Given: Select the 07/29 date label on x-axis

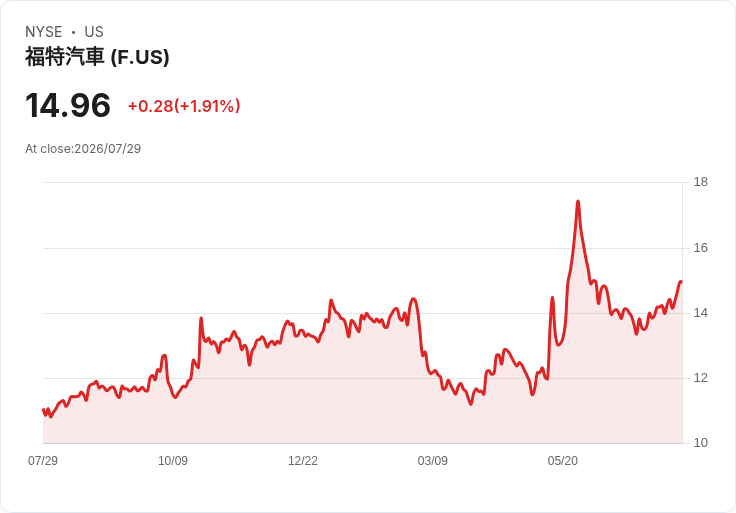Looking at the screenshot, I should (x=43, y=460).
